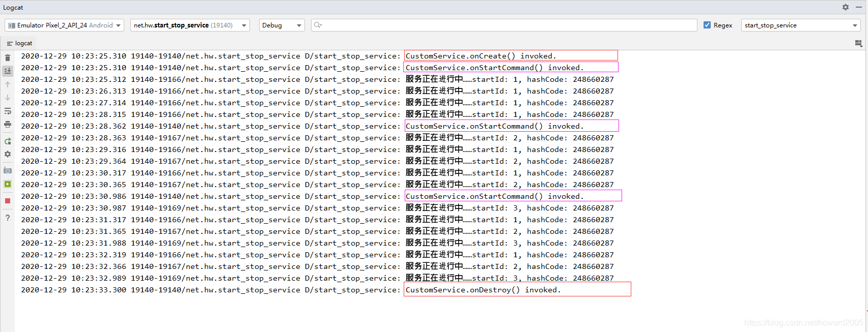The image size is (868, 332).
Task: Toggle the Regex checkbox
Action: coord(707,25)
